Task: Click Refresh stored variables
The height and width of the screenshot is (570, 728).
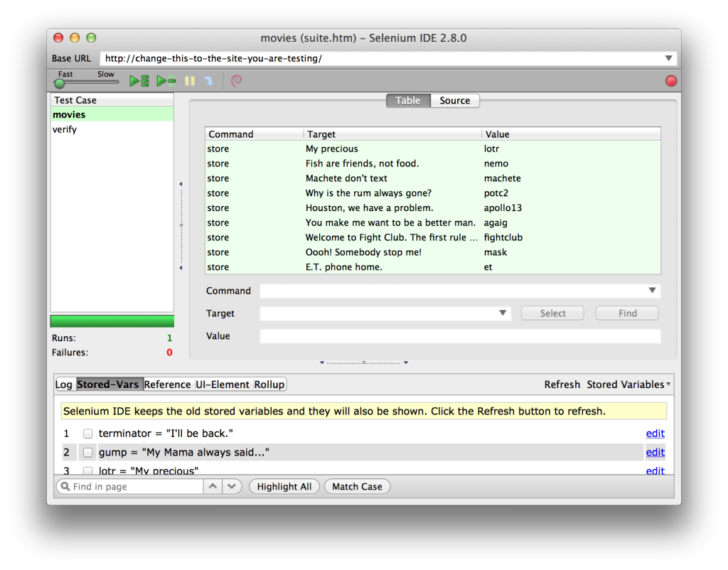Action: point(562,385)
